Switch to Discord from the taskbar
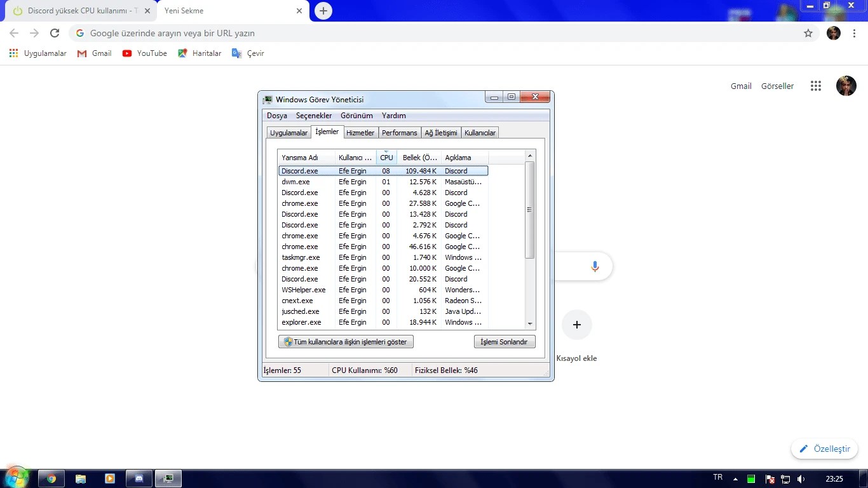Image resolution: width=868 pixels, height=488 pixels. point(139,478)
